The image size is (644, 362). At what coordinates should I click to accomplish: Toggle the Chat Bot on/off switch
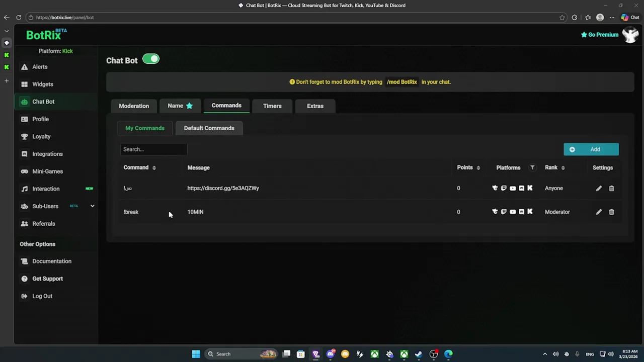click(x=150, y=59)
